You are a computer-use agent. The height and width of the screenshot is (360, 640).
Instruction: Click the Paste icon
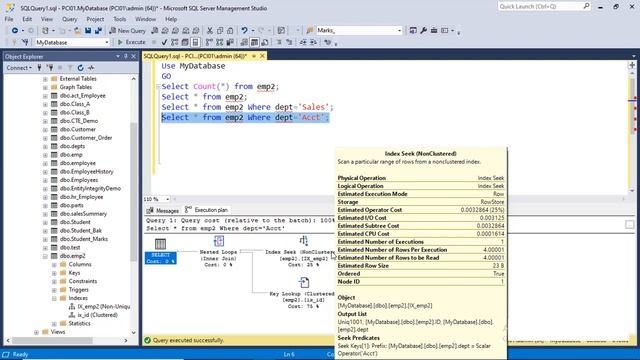pos(230,31)
